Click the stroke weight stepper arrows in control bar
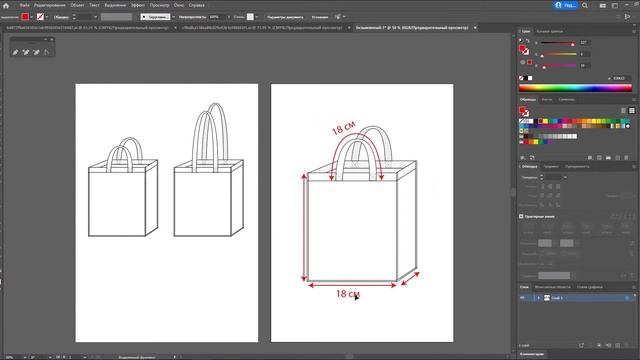This screenshot has width=640, height=360. coord(74,17)
